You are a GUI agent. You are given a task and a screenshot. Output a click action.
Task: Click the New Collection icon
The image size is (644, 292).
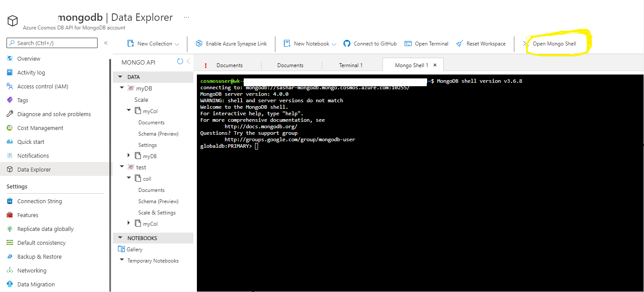click(131, 43)
